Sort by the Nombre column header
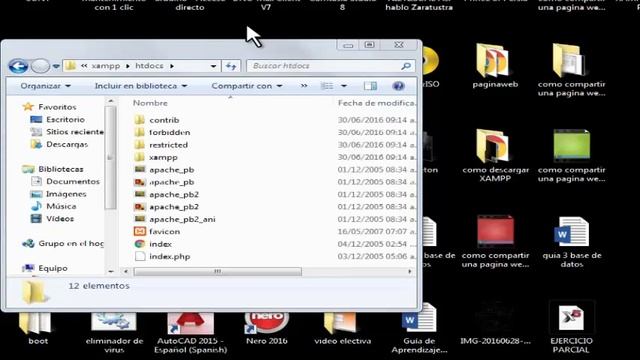This screenshot has width=640, height=360. 150,103
